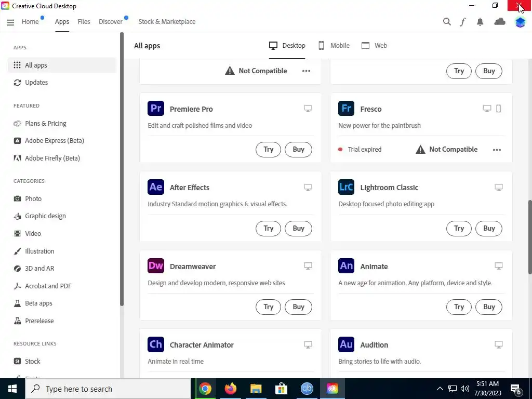Select All apps in sidebar
Viewport: 532px width, 399px height.
coord(62,65)
